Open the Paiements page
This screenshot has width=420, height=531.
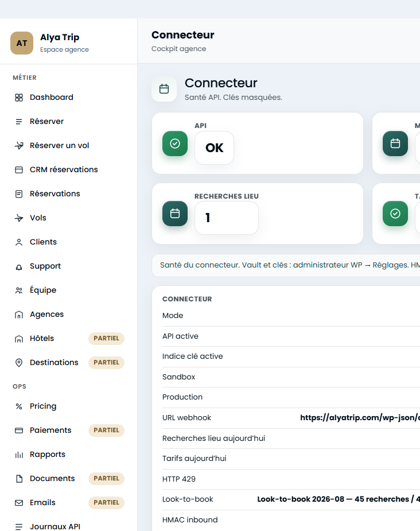[x=69, y=431]
